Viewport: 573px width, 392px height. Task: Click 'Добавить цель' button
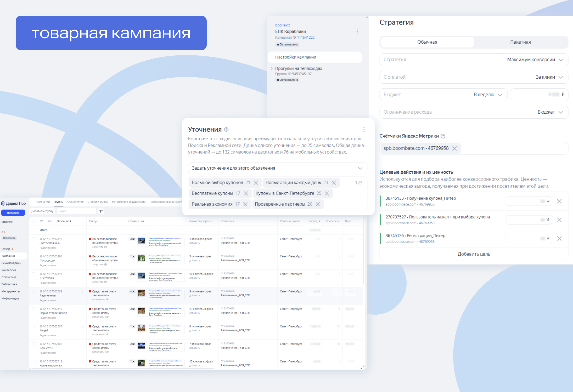(x=474, y=254)
